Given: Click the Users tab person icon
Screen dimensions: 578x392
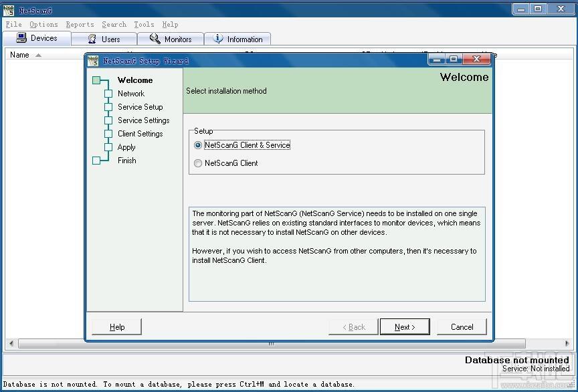Looking at the screenshot, I should (92, 39).
